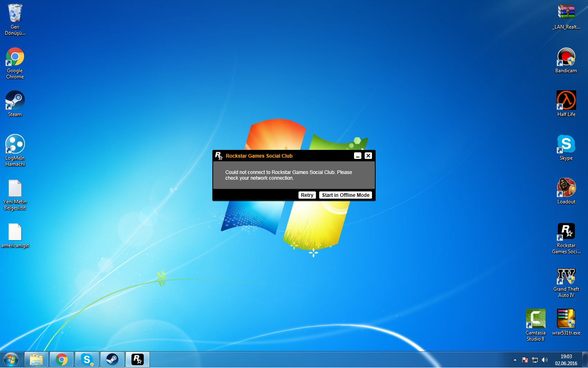This screenshot has width=588, height=368.
Task: Select the Bandicam desktop shortcut
Action: coord(566,60)
